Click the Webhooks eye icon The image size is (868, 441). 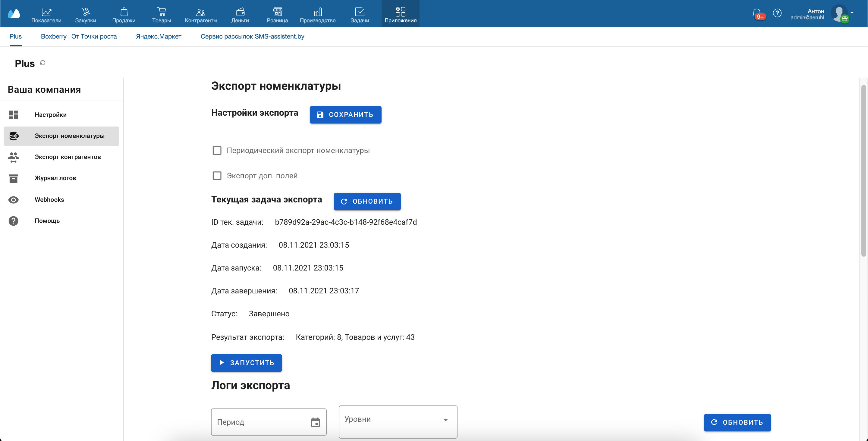(14, 200)
